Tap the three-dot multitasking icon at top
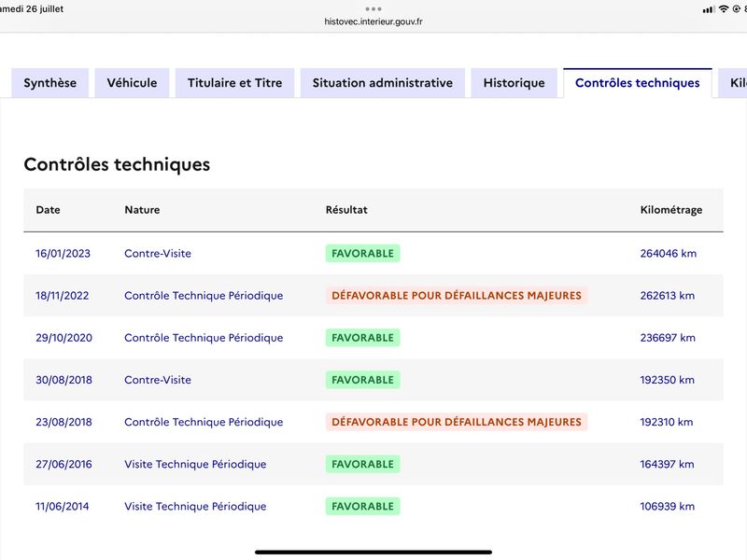Image resolution: width=747 pixels, height=560 pixels. point(373,9)
